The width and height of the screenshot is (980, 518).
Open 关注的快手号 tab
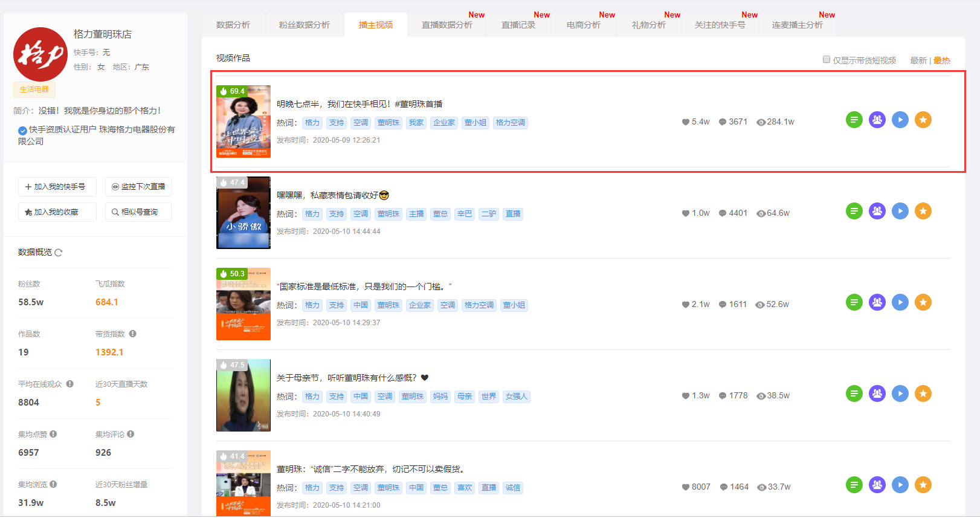coord(720,25)
